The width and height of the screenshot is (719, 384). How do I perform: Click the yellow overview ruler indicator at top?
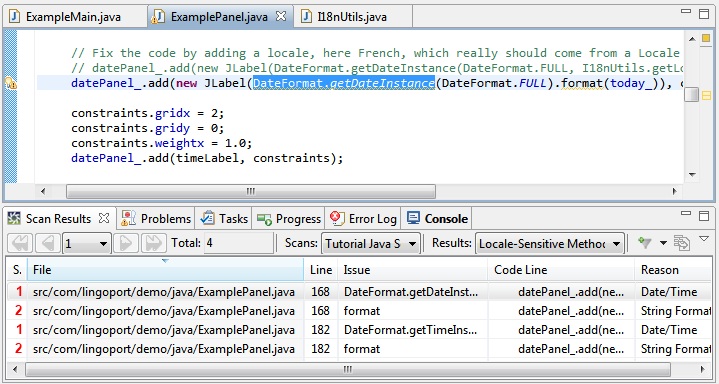click(x=706, y=38)
